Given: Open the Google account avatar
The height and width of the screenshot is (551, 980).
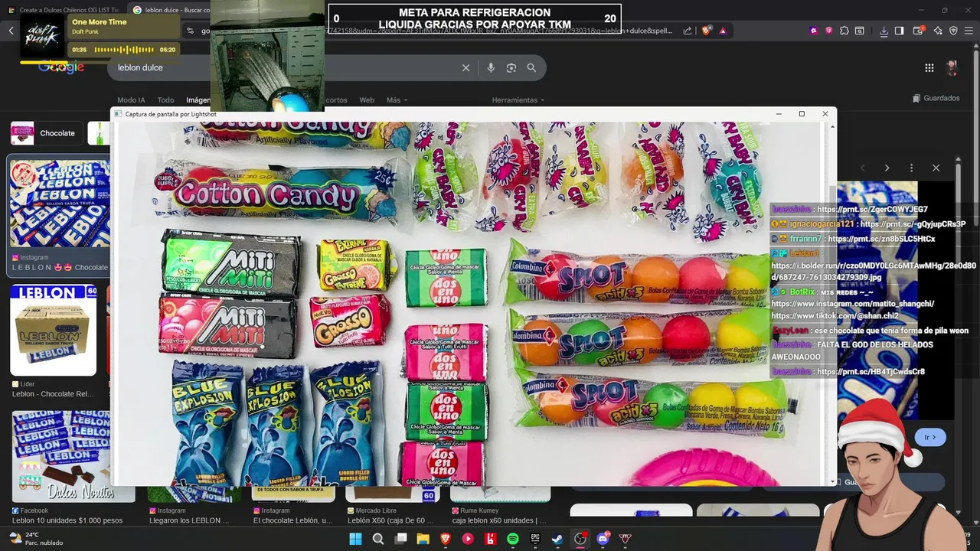Looking at the screenshot, I should click(x=952, y=67).
